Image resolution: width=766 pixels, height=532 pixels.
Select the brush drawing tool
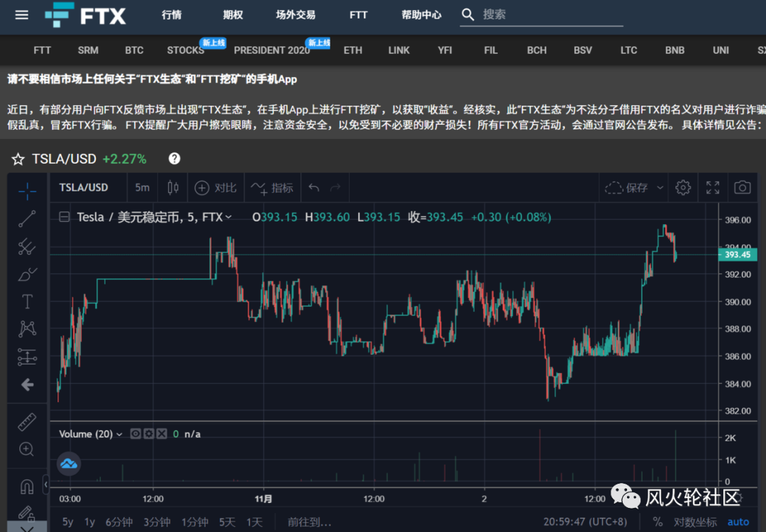(x=28, y=275)
